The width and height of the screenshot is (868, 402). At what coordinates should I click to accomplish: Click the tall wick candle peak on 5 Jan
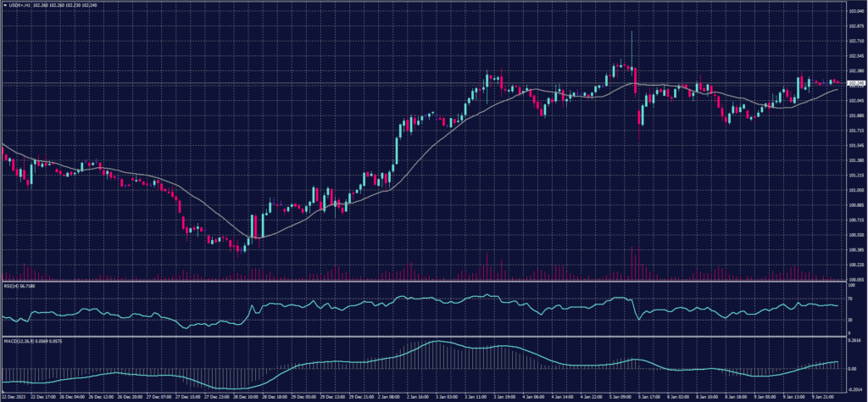632,32
